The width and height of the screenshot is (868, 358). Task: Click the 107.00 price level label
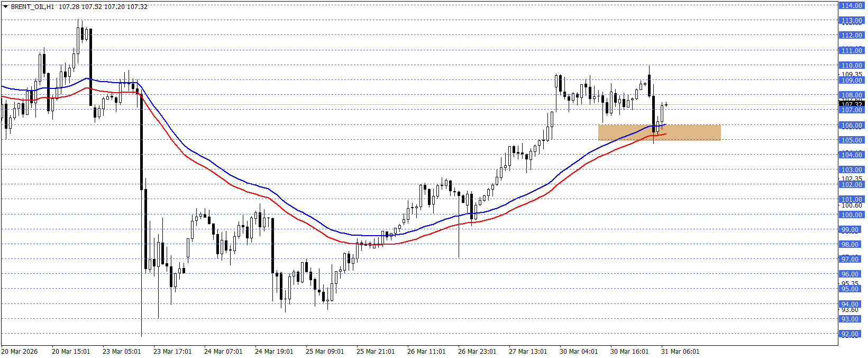pyautogui.click(x=851, y=110)
